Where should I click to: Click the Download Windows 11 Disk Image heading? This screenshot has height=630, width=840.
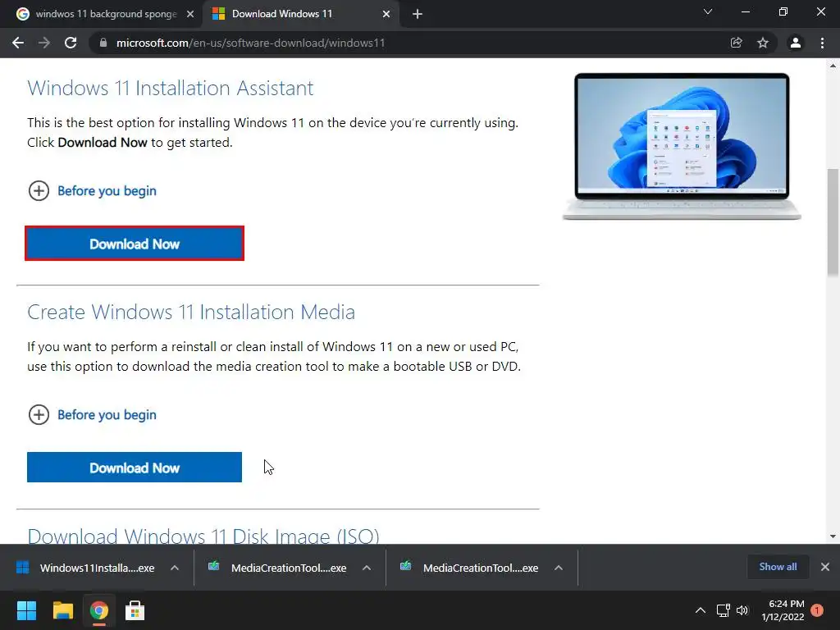[203, 536]
